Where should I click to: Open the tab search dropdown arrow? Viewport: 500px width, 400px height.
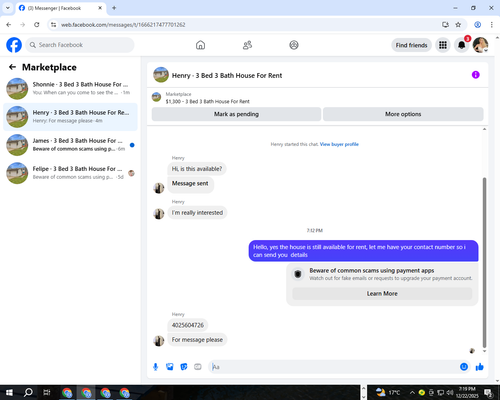[8, 8]
